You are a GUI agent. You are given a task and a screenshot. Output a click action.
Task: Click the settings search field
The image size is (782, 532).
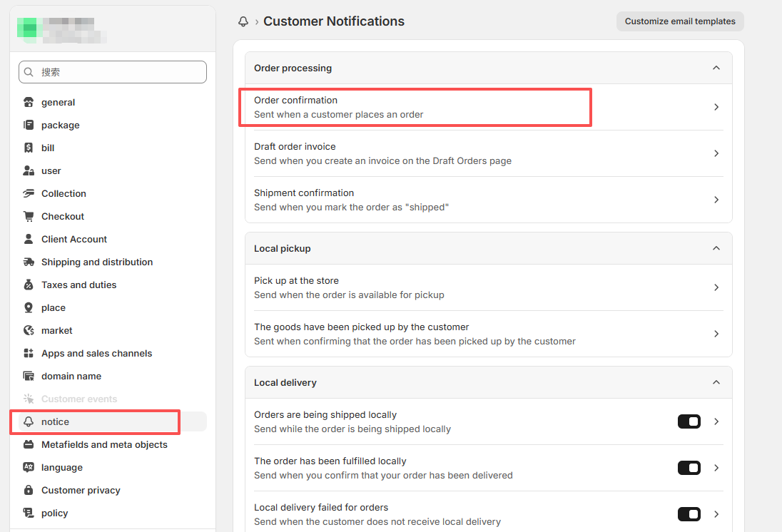click(x=113, y=72)
